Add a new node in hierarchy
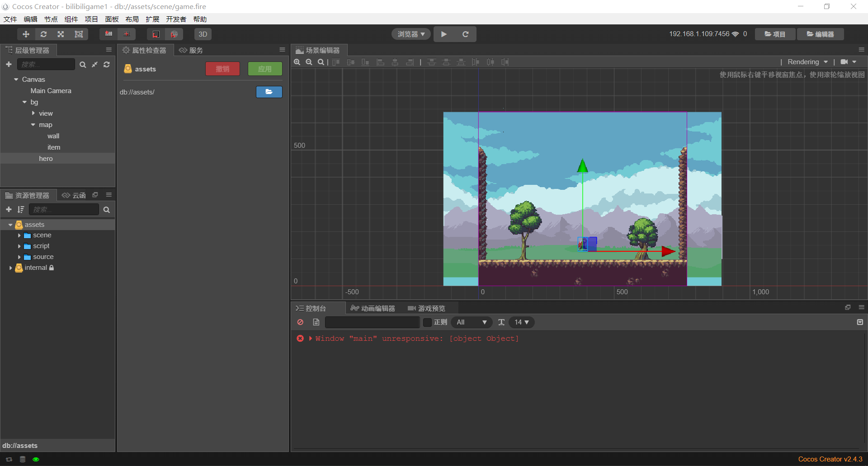The width and height of the screenshot is (868, 466). (9, 65)
